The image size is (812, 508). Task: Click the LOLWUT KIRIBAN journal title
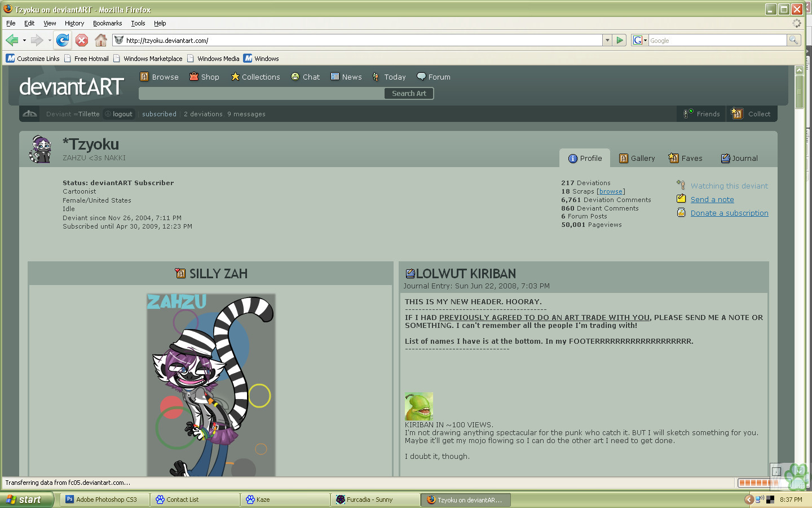point(466,274)
